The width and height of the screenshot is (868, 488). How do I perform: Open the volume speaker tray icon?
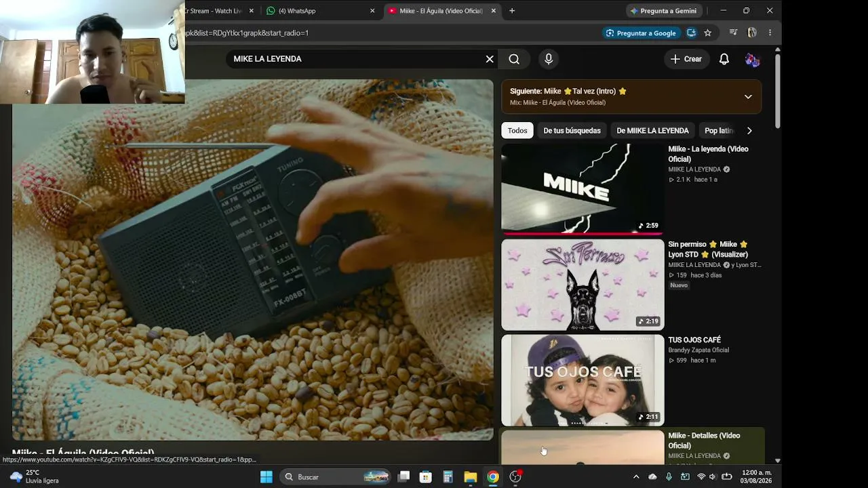(x=713, y=476)
